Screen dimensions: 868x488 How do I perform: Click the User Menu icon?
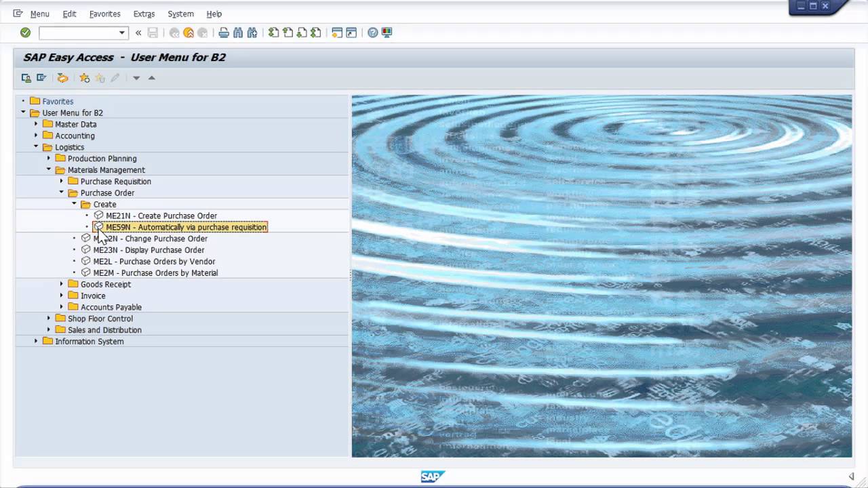(x=26, y=78)
